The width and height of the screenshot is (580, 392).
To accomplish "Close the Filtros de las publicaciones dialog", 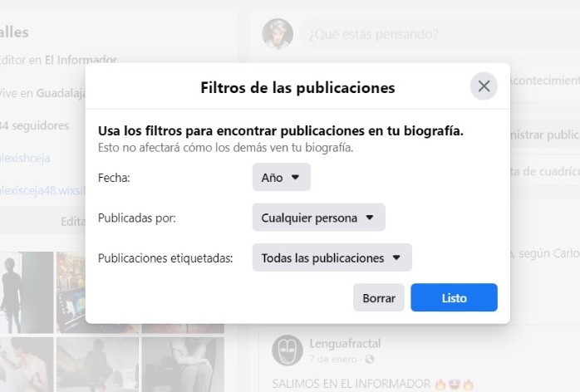I will pyautogui.click(x=484, y=86).
